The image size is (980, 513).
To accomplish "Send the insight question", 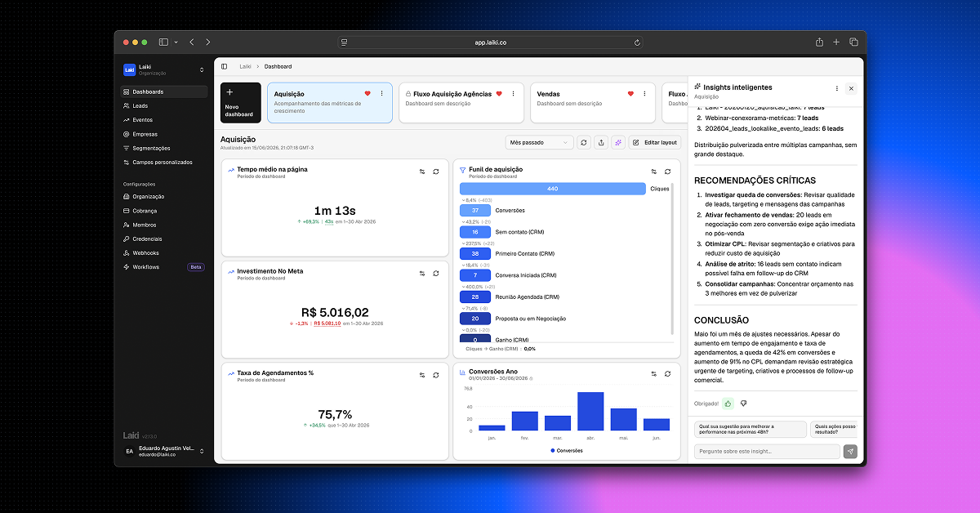I will [x=850, y=451].
